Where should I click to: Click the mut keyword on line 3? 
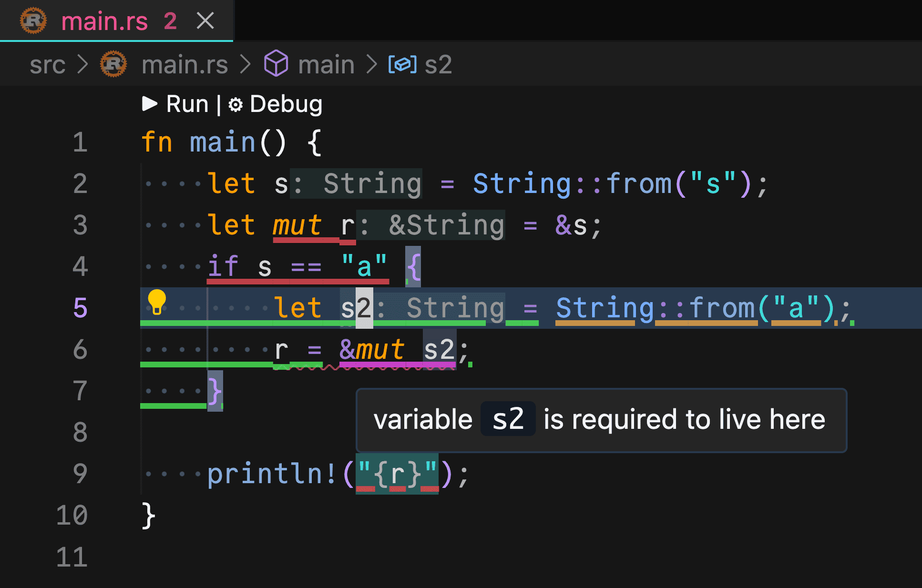point(297,225)
